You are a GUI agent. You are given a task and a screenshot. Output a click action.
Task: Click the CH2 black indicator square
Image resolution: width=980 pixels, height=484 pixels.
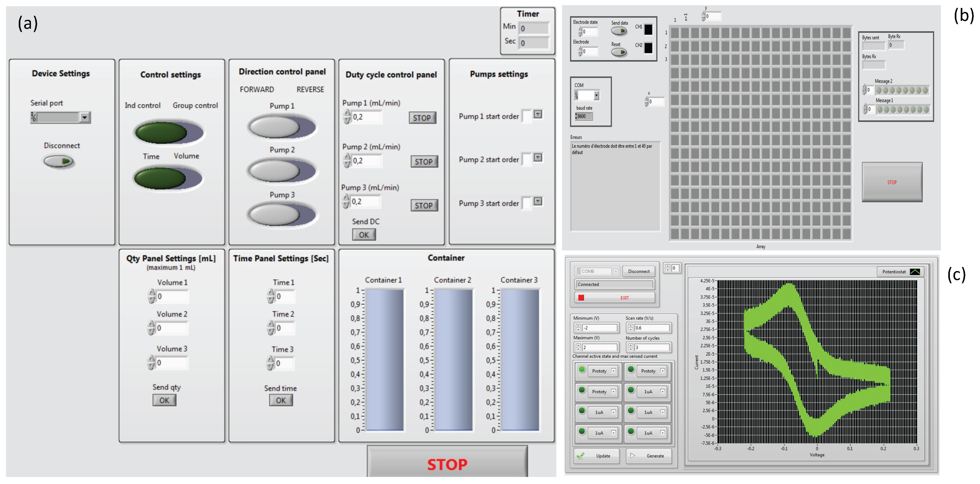point(648,48)
